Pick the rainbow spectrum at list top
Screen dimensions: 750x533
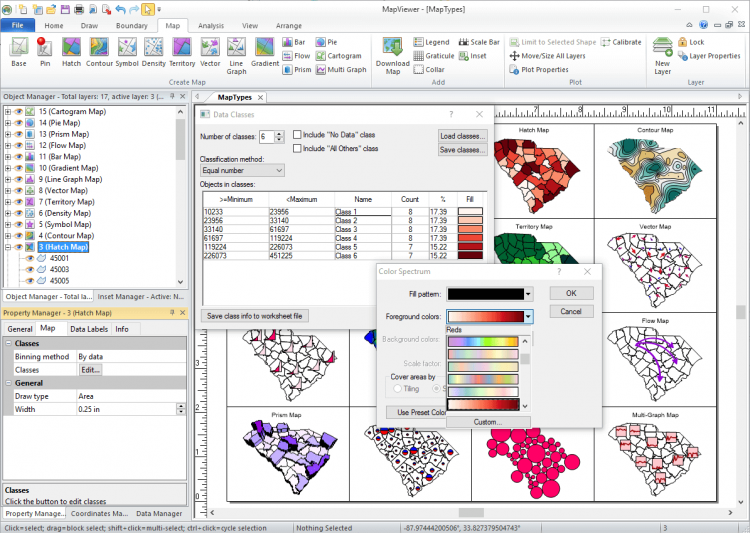click(x=483, y=342)
